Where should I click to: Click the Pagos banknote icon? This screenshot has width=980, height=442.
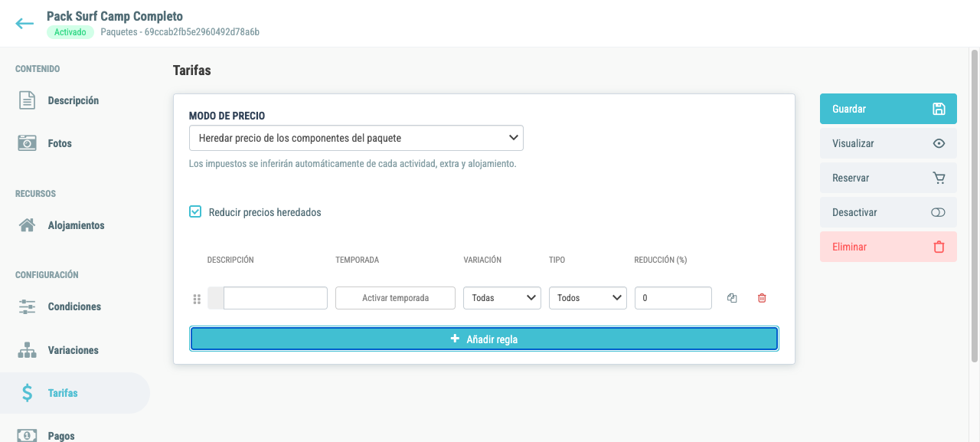tap(27, 436)
